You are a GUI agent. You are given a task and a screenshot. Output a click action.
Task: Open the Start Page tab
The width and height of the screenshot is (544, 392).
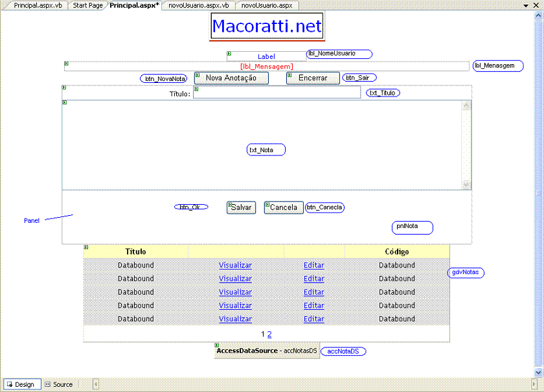coord(88,5)
